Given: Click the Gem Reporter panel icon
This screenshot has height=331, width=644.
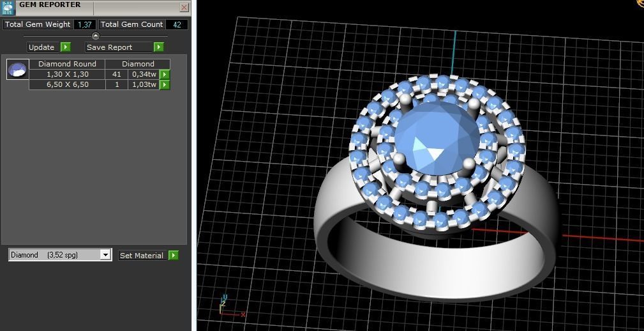Looking at the screenshot, I should point(8,8).
